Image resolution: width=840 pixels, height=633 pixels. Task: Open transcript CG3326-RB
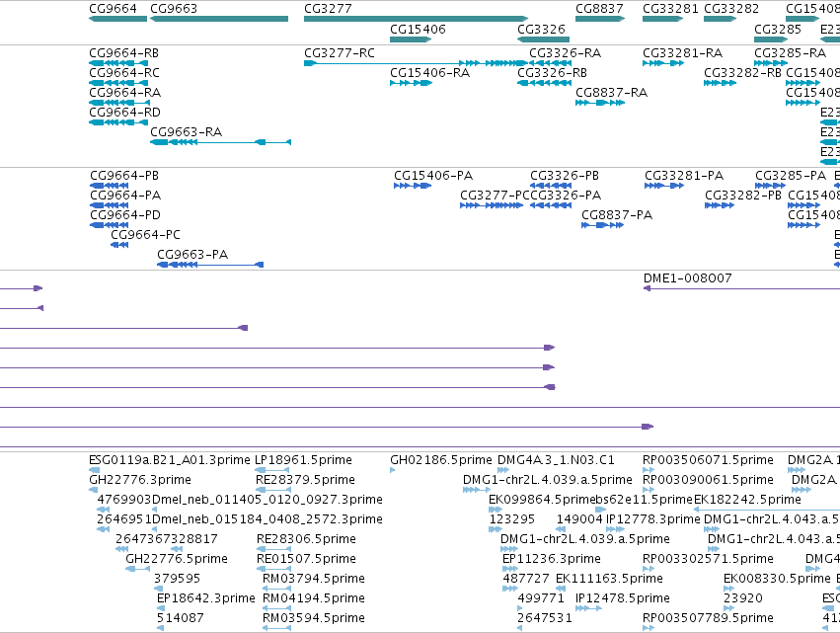(553, 73)
